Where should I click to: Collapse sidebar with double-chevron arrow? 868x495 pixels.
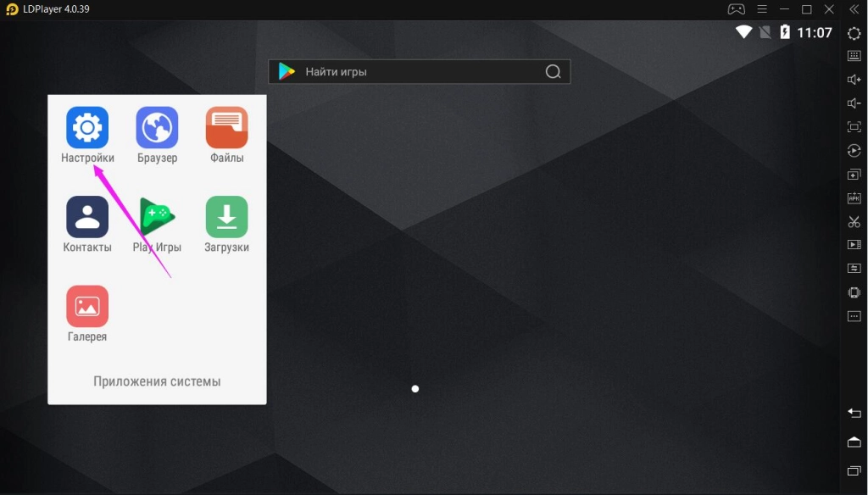pos(854,9)
